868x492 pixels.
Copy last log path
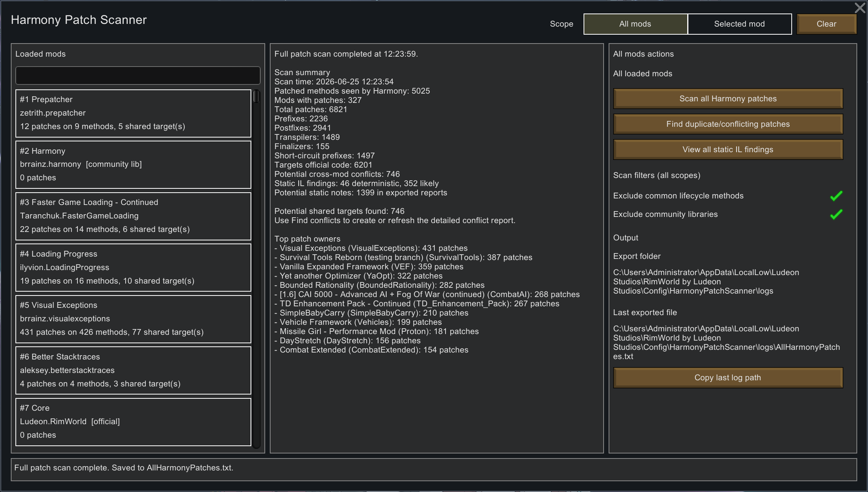tap(728, 378)
